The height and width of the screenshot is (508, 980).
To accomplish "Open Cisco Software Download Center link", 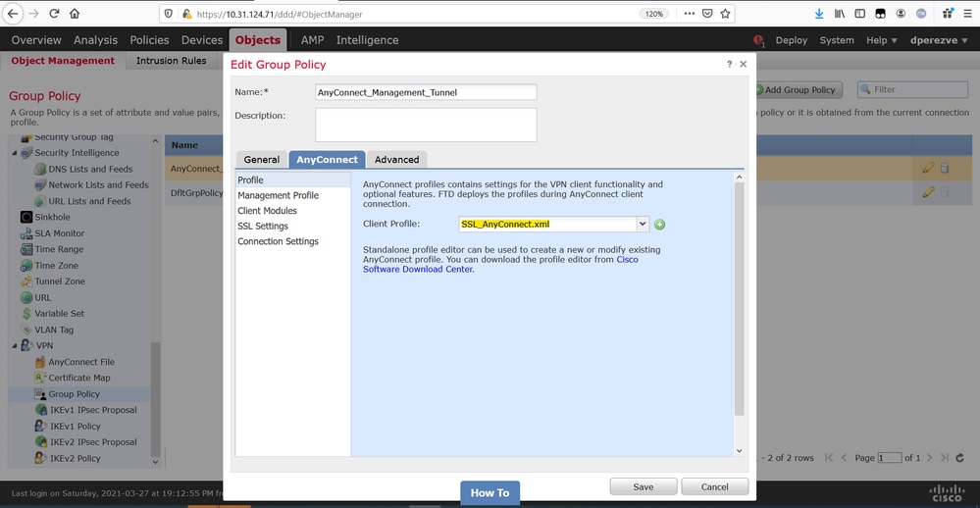I will tap(500, 265).
